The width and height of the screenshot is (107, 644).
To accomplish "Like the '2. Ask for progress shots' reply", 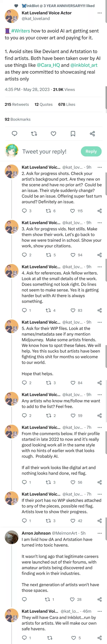I will [73, 211].
